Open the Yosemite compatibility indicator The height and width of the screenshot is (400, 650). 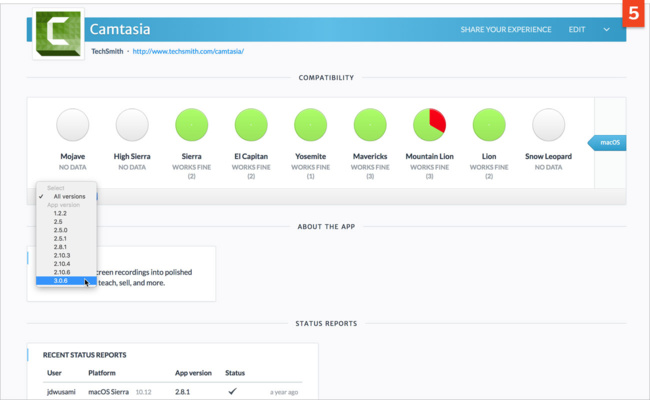[310, 125]
